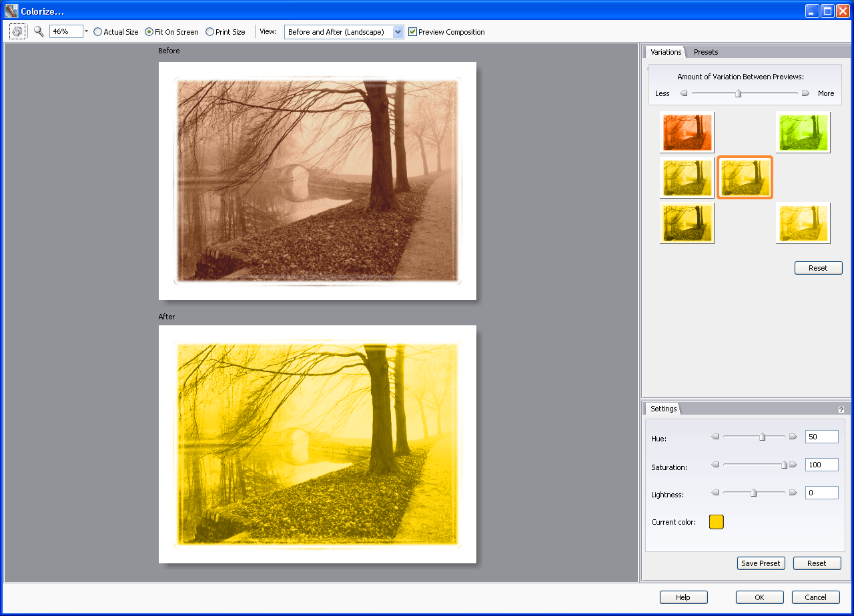The height and width of the screenshot is (616, 854).
Task: Click the left arrow to decrease Saturation
Action: [714, 464]
